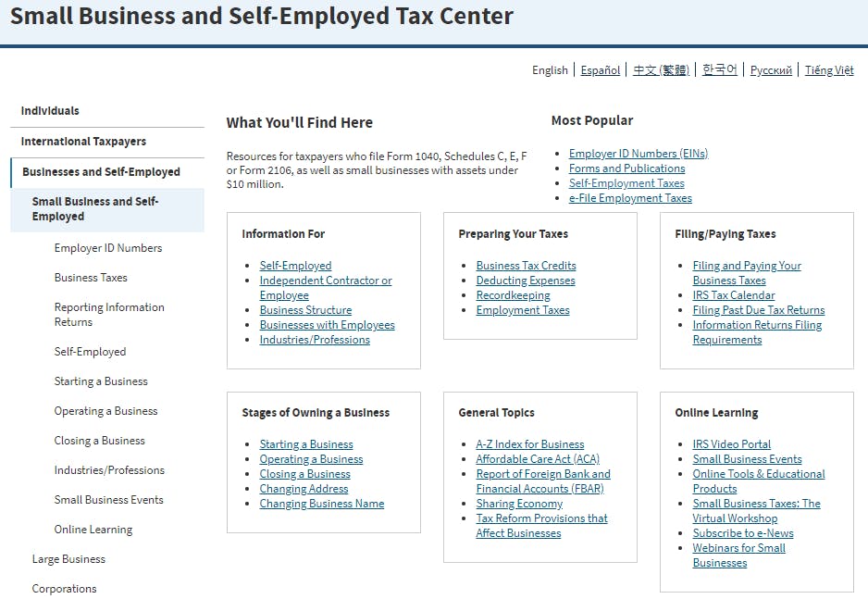Open the e-File Employment Taxes link
868x599 pixels.
pyautogui.click(x=630, y=198)
